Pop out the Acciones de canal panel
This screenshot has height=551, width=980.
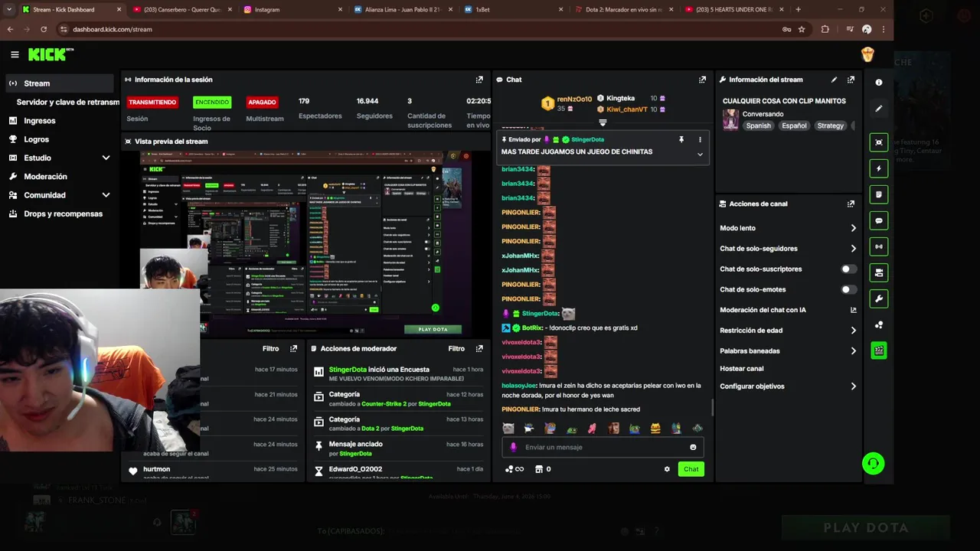(851, 204)
